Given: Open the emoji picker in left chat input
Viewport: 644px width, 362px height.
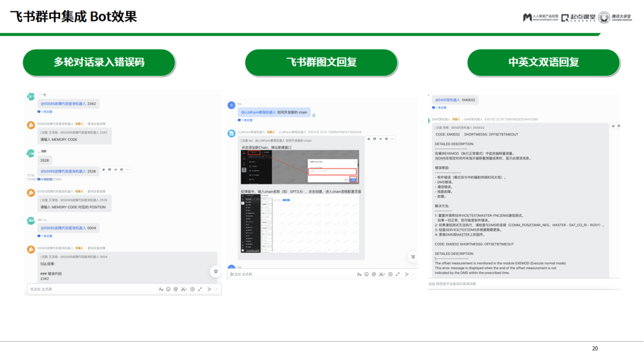Looking at the screenshot, I should pos(167,288).
